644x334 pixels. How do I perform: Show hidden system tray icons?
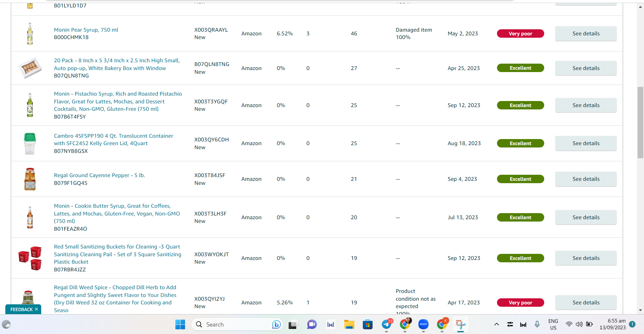496,324
